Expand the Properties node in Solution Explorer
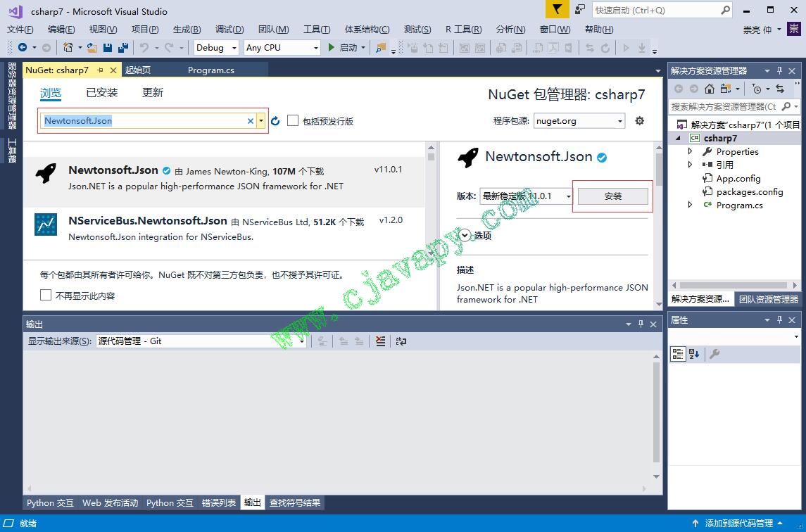 pos(691,151)
